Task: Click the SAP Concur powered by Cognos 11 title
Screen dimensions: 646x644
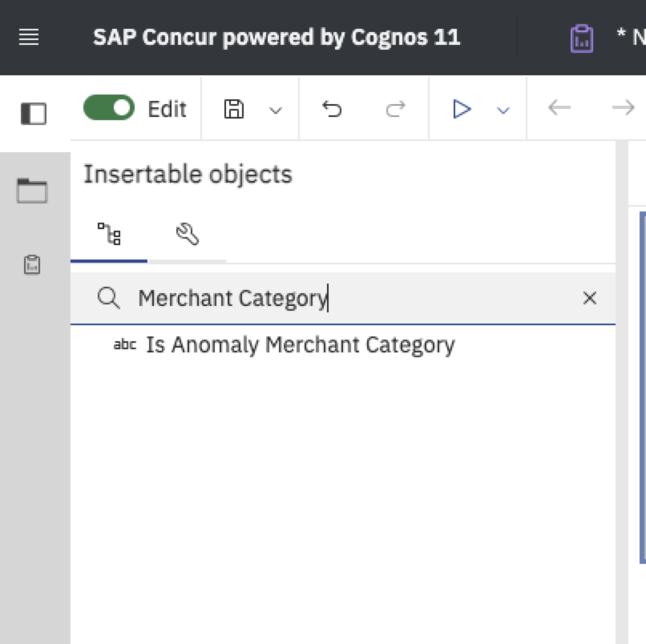Action: tap(277, 38)
